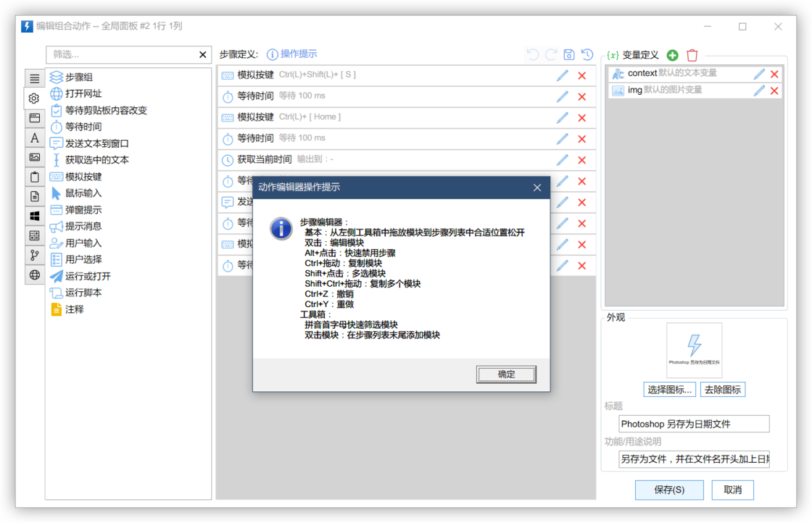Screen dimensions: 812x523
Task: Add a new variable with the green plus icon
Action: pos(671,54)
